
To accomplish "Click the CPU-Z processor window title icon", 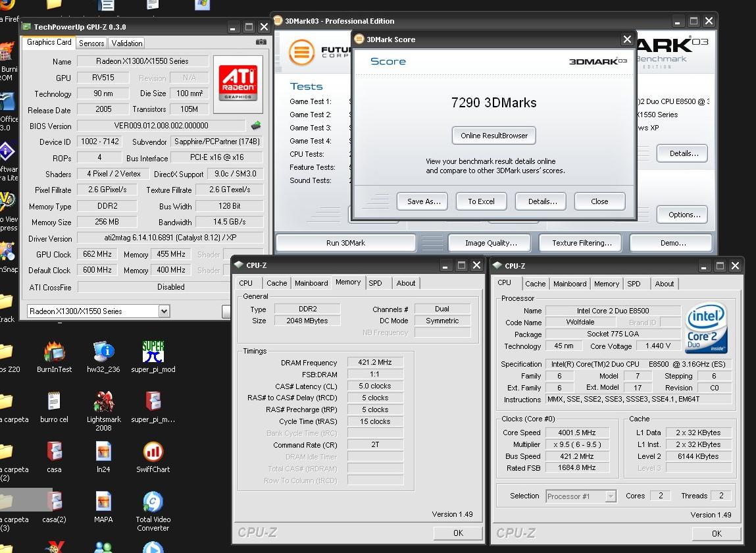I will pyautogui.click(x=497, y=265).
